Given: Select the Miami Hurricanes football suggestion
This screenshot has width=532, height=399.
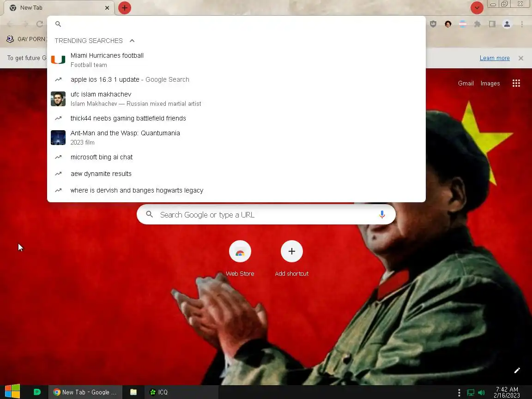Looking at the screenshot, I should 236,60.
